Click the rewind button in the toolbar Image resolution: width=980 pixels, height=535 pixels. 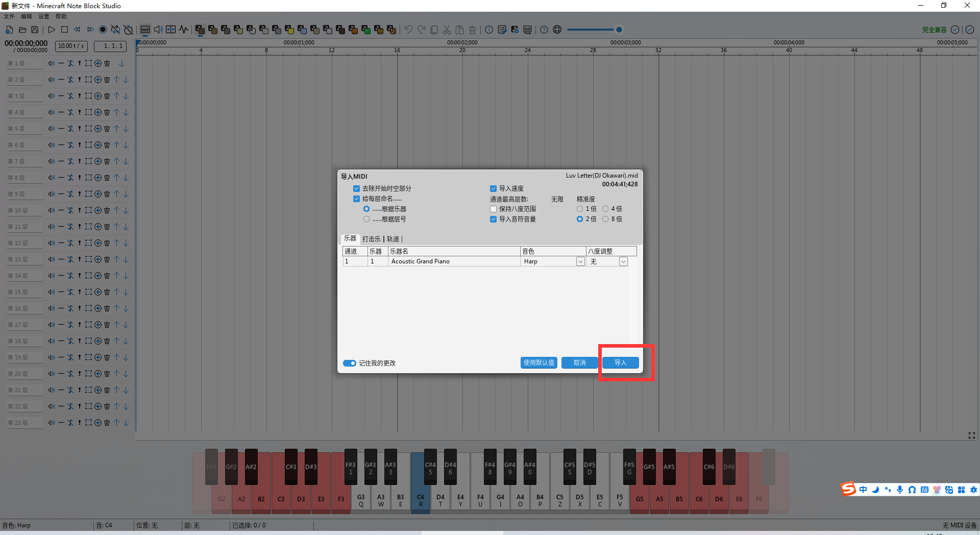pyautogui.click(x=77, y=30)
